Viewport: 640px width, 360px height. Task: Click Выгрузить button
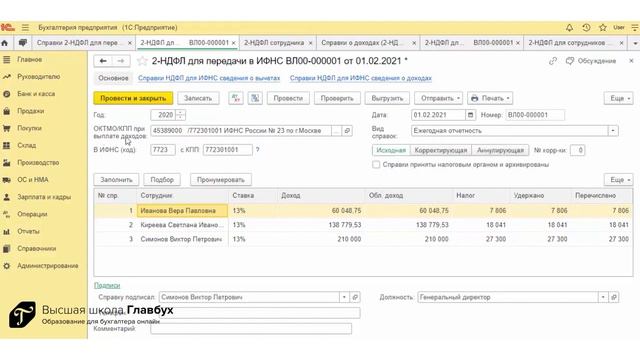pos(387,98)
